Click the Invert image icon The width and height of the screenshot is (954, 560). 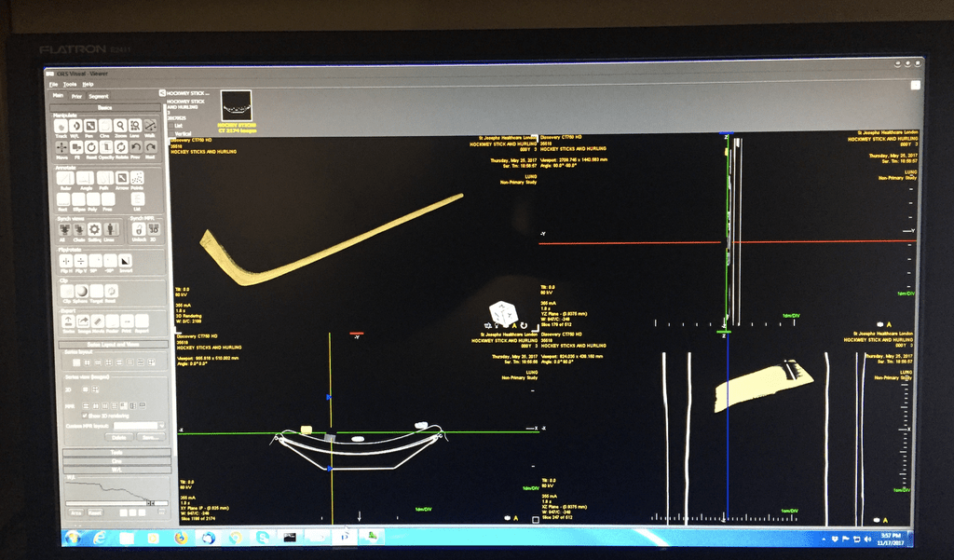[125, 262]
